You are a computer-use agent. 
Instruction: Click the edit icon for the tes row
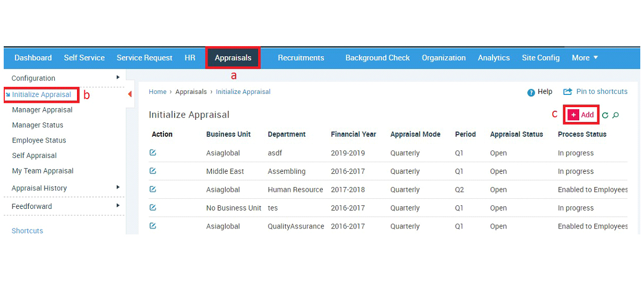click(x=153, y=207)
